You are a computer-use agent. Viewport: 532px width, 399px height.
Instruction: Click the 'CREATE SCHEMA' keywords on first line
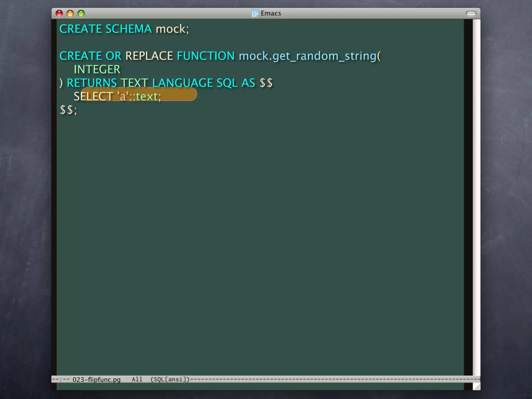coord(105,29)
